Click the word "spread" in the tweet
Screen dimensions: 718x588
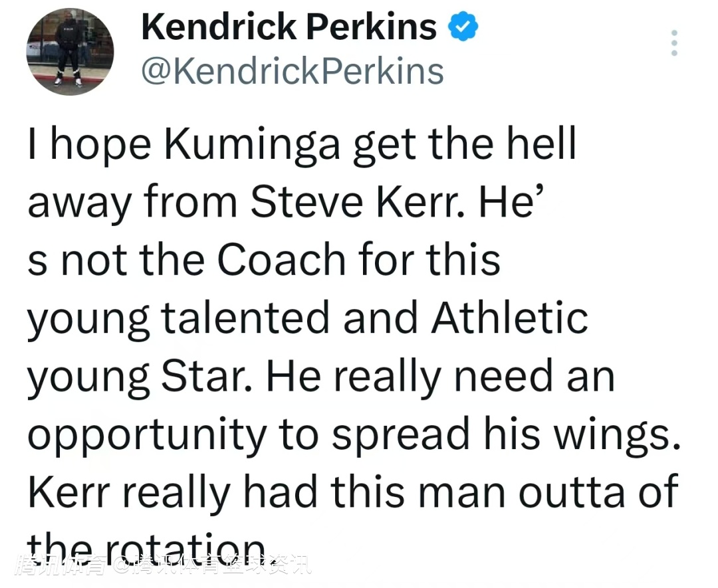400,434
